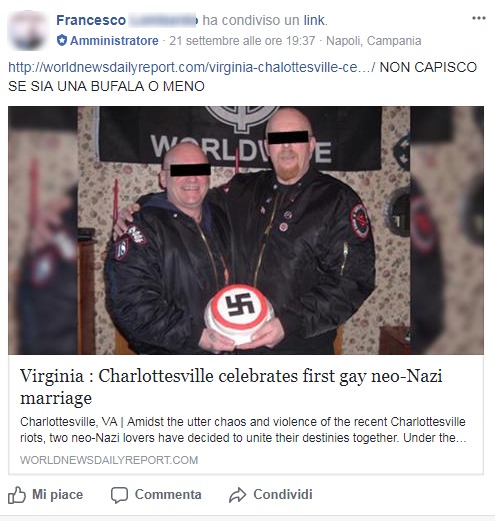495x521 pixels.
Task: Click the comment speech bubble icon
Action: 119,495
